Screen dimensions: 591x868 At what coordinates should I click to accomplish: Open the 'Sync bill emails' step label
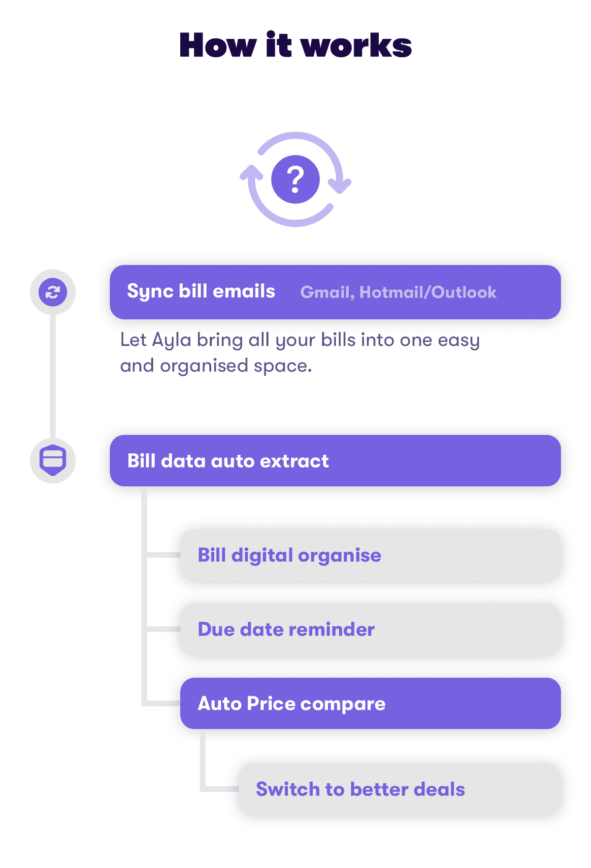(201, 292)
